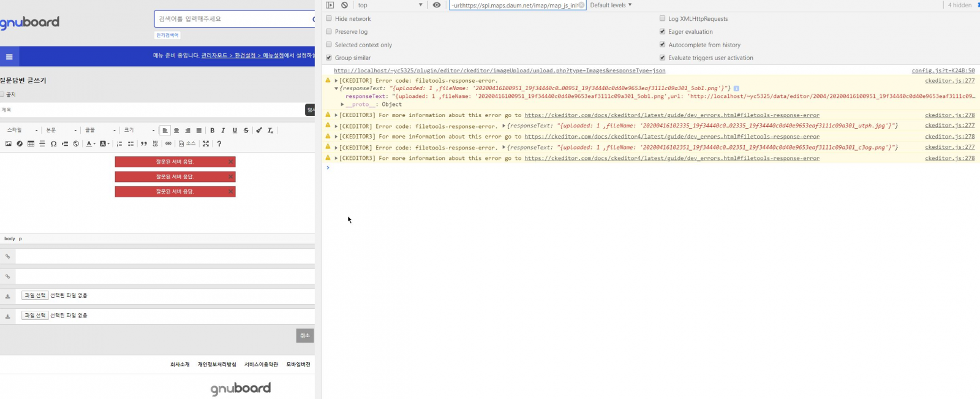Insert a numbered list

pyautogui.click(x=119, y=144)
